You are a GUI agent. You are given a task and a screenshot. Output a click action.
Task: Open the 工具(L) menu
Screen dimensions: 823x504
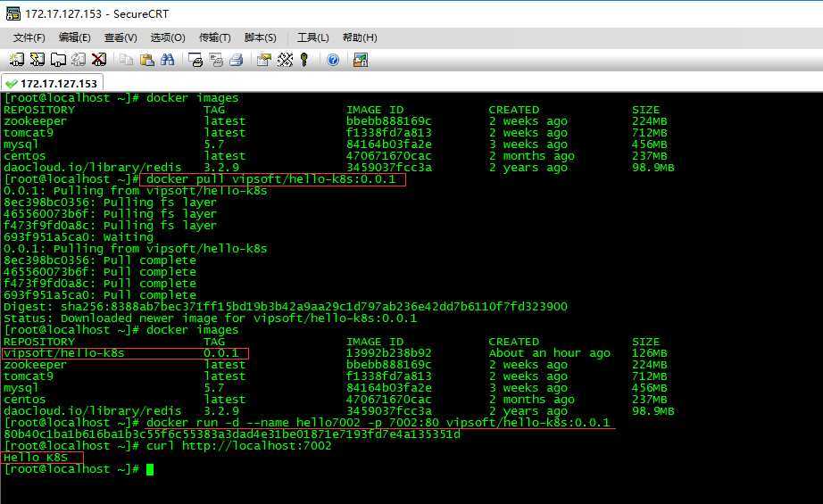[x=312, y=37]
